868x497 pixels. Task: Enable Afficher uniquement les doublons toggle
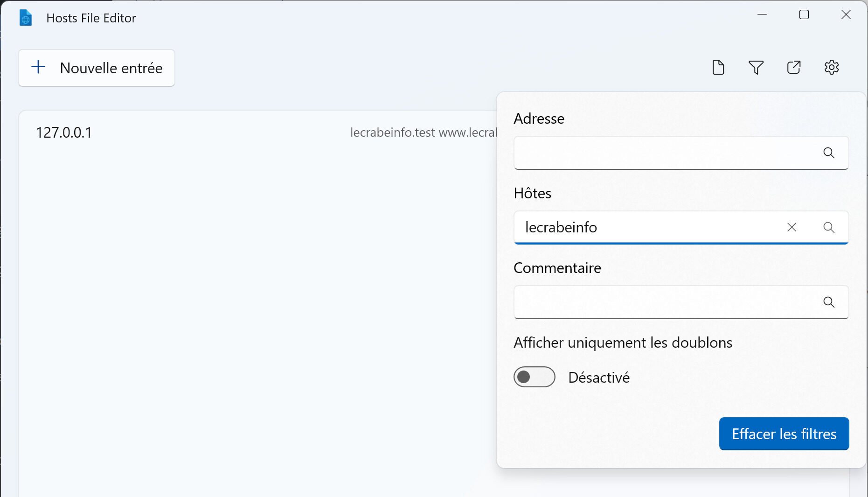pyautogui.click(x=535, y=377)
